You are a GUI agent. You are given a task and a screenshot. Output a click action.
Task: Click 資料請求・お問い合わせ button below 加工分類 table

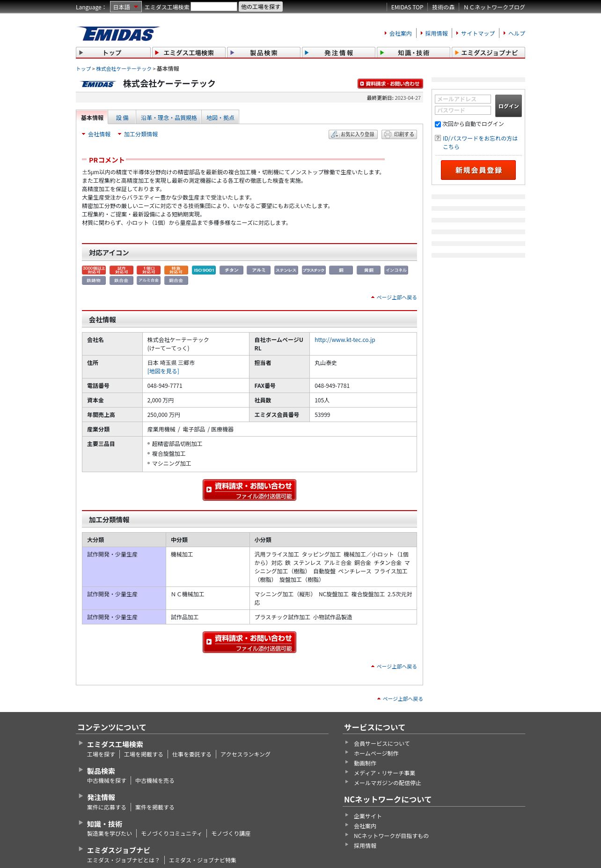pyautogui.click(x=249, y=642)
